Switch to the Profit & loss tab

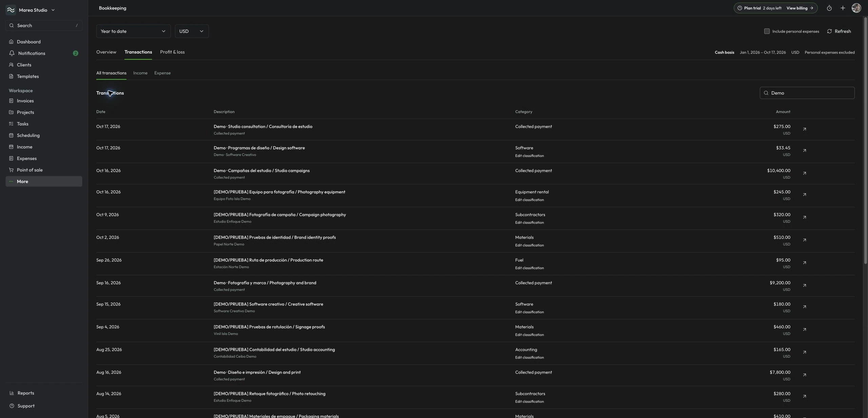tap(172, 52)
